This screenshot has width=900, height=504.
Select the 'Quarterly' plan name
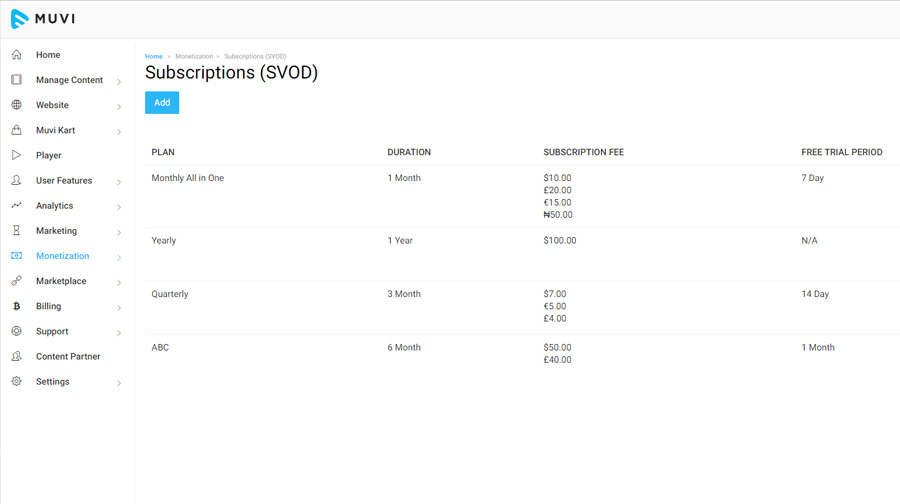pyautogui.click(x=170, y=294)
